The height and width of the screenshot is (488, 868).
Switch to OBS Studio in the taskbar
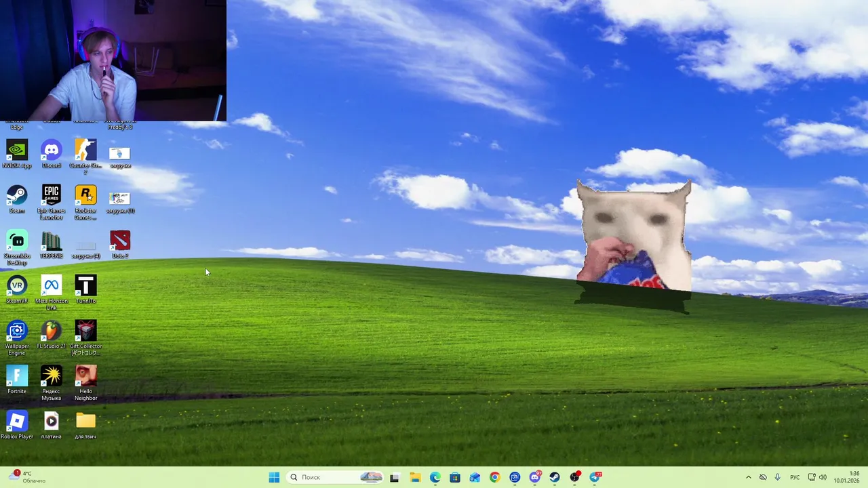click(x=575, y=477)
